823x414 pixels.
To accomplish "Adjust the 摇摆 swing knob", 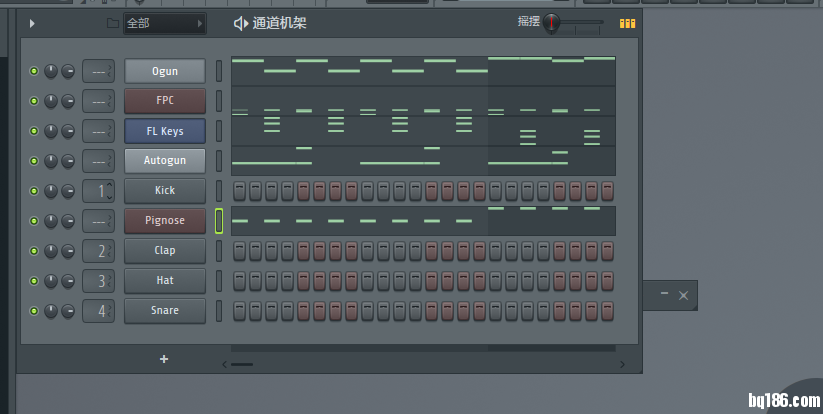I will pyautogui.click(x=552, y=23).
